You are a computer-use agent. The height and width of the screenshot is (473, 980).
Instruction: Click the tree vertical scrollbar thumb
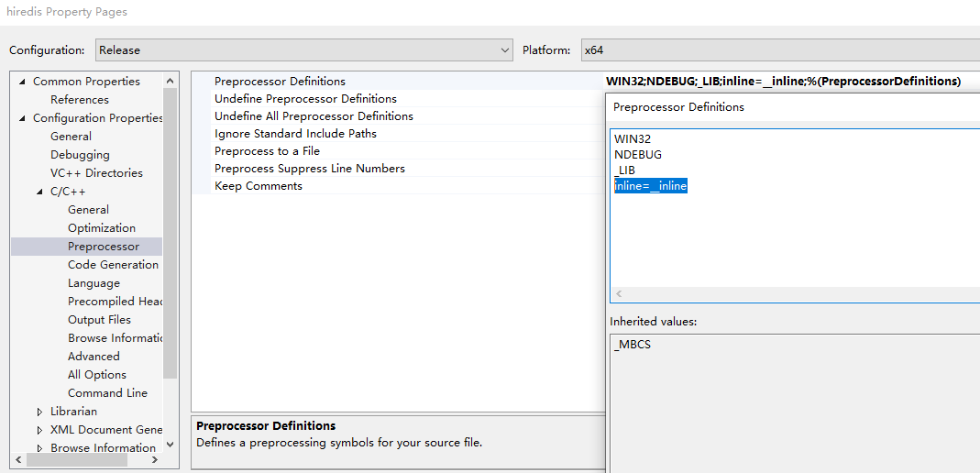tap(170, 233)
